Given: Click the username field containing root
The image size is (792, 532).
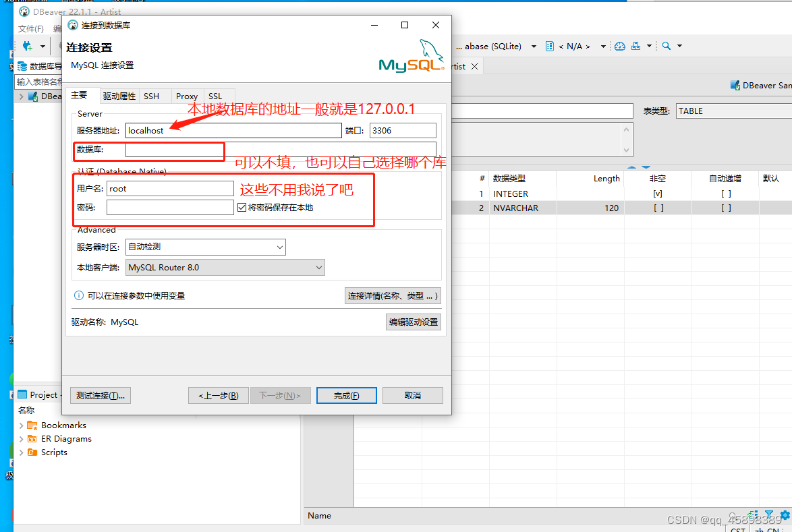Looking at the screenshot, I should coord(170,189).
